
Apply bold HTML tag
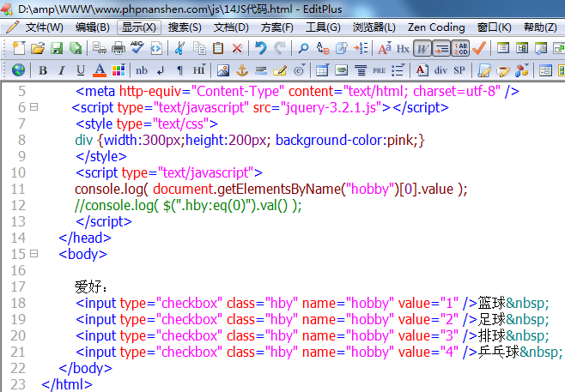(43, 70)
